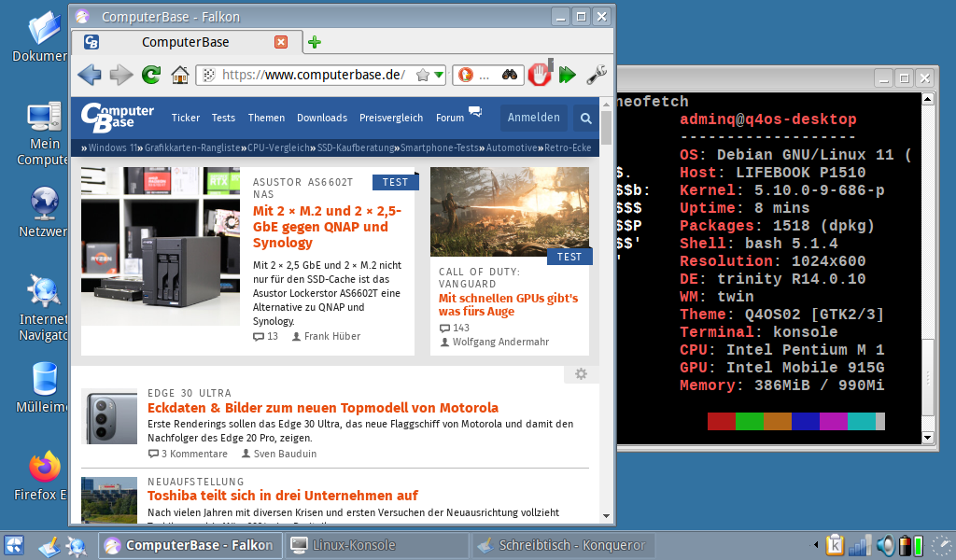Image resolution: width=956 pixels, height=560 pixels.
Task: Click the blue neofetch color block
Action: [x=806, y=421]
